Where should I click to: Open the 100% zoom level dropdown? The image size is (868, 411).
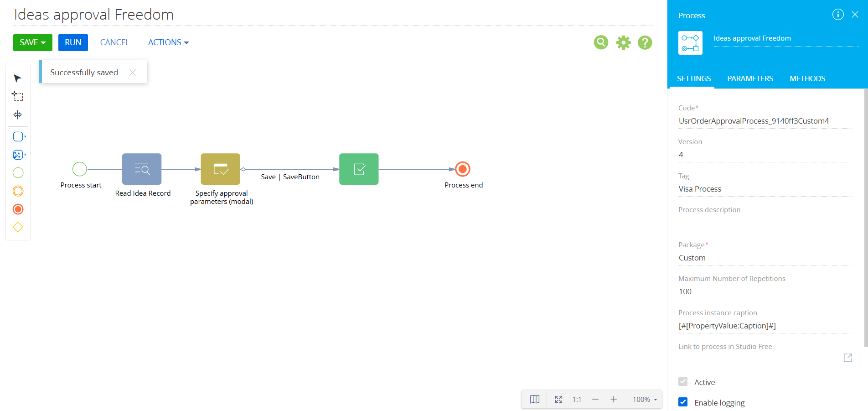[x=645, y=400]
